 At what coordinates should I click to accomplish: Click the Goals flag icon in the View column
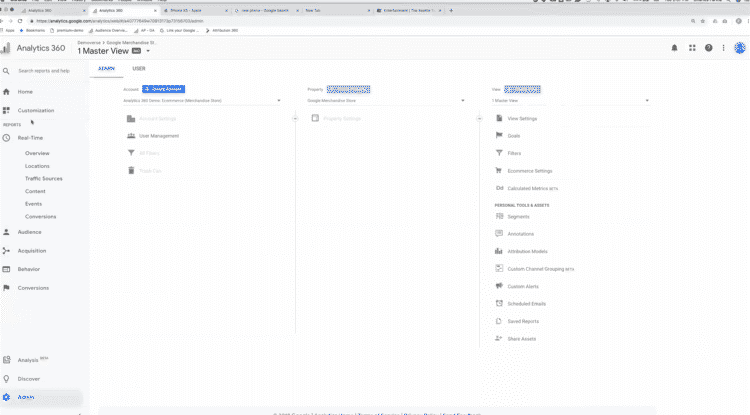pyautogui.click(x=499, y=135)
